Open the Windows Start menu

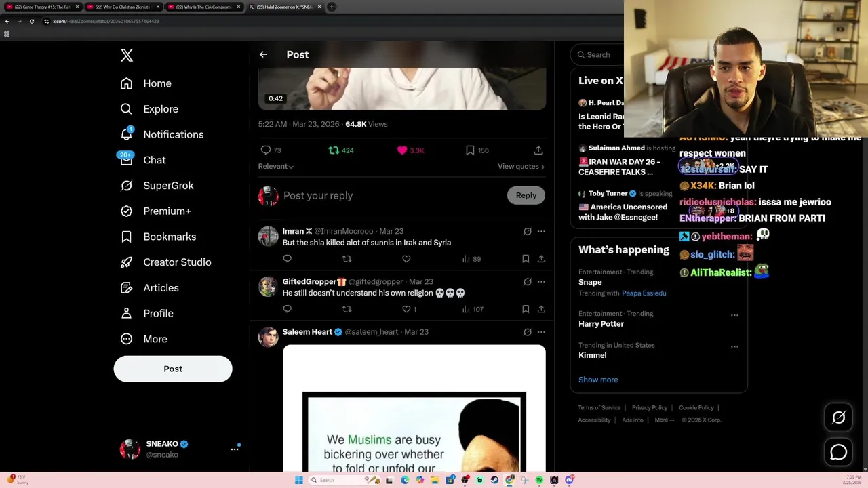pos(299,480)
